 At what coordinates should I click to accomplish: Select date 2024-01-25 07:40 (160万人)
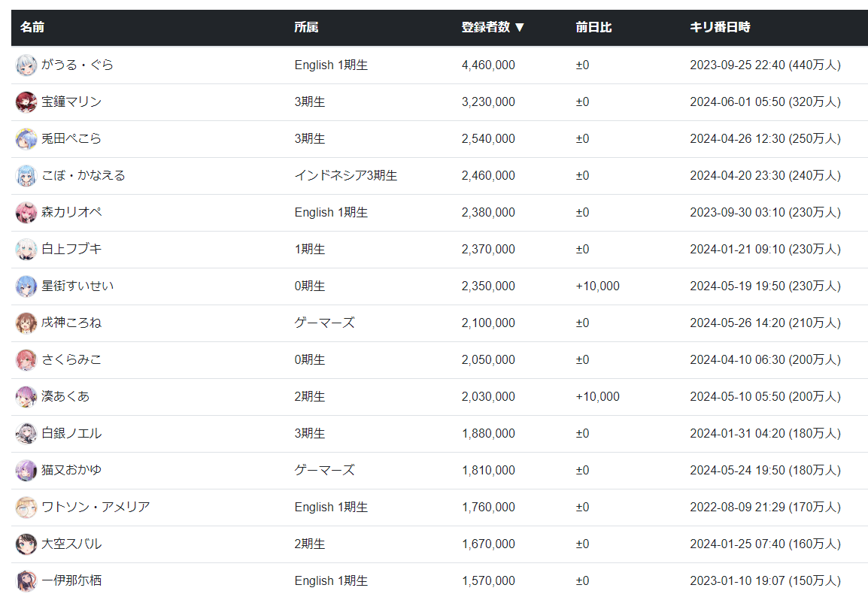tap(765, 544)
